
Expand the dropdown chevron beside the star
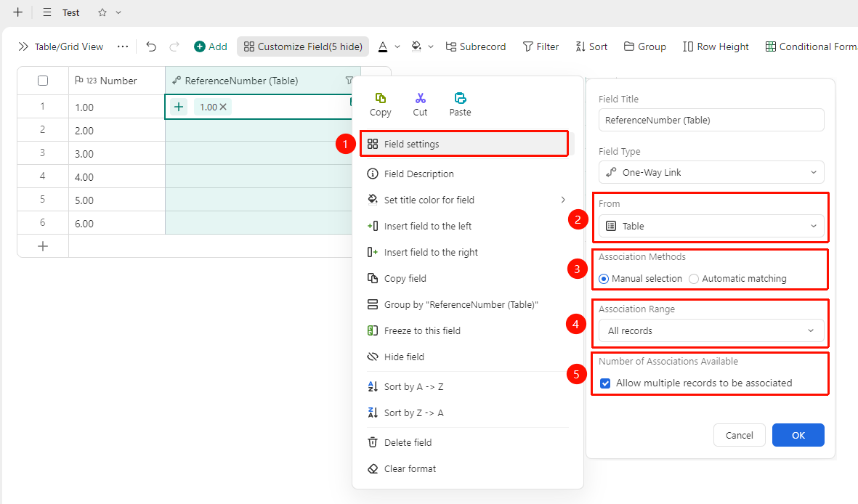click(x=118, y=12)
